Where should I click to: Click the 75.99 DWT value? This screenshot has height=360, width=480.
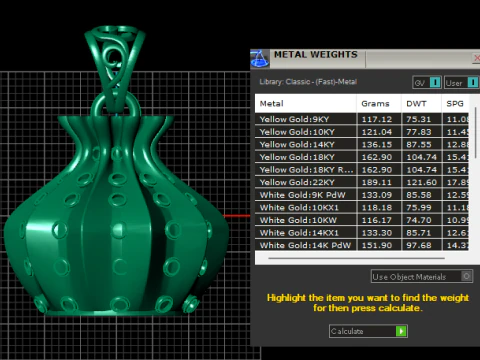(419, 208)
